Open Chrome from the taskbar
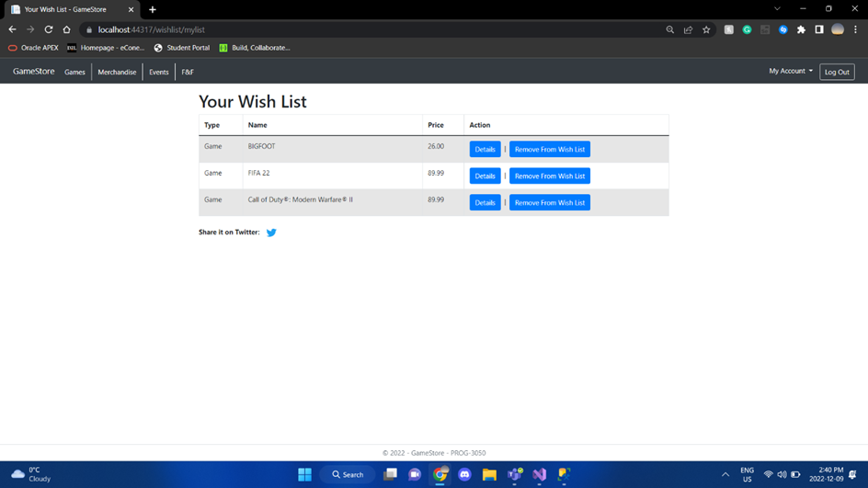This screenshot has width=868, height=488. 440,475
